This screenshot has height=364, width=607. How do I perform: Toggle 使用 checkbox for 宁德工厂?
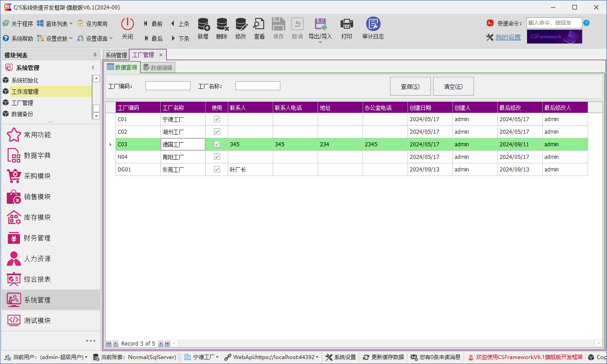click(217, 119)
